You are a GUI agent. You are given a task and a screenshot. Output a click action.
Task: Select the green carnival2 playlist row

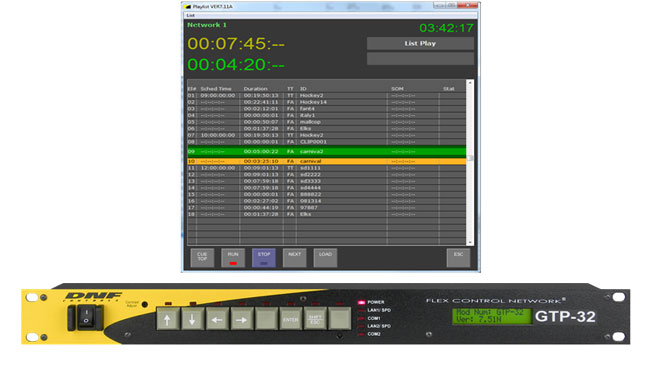pos(327,151)
